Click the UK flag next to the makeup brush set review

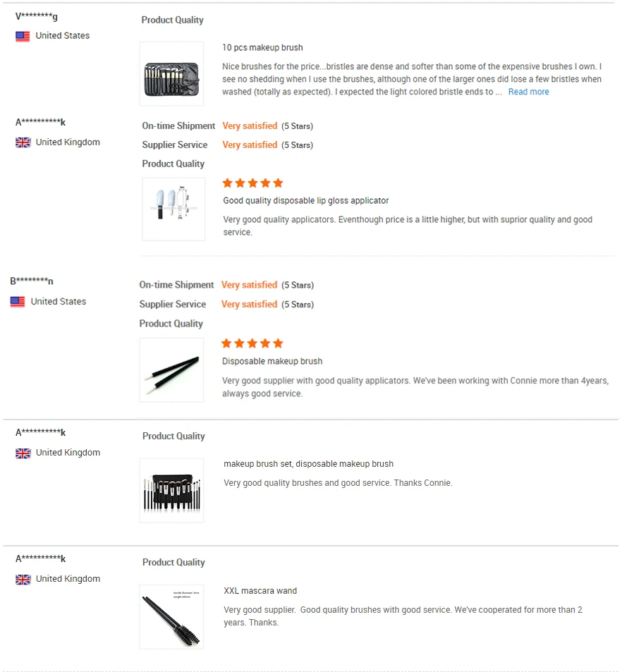(x=23, y=453)
